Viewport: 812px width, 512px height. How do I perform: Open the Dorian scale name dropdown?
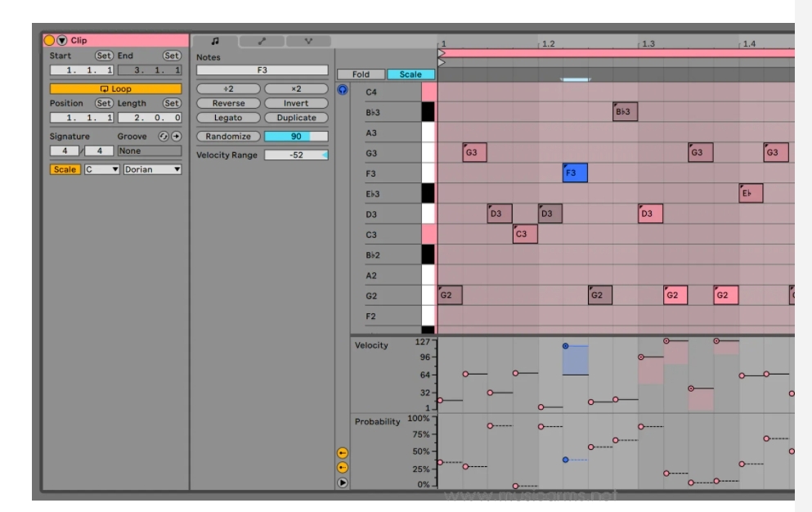(x=152, y=169)
